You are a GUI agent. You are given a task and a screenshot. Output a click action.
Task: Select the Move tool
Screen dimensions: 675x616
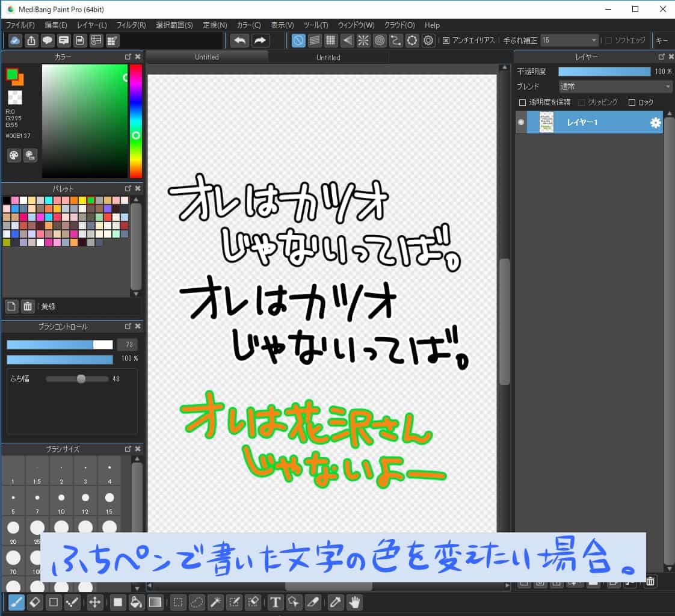pos(94,602)
